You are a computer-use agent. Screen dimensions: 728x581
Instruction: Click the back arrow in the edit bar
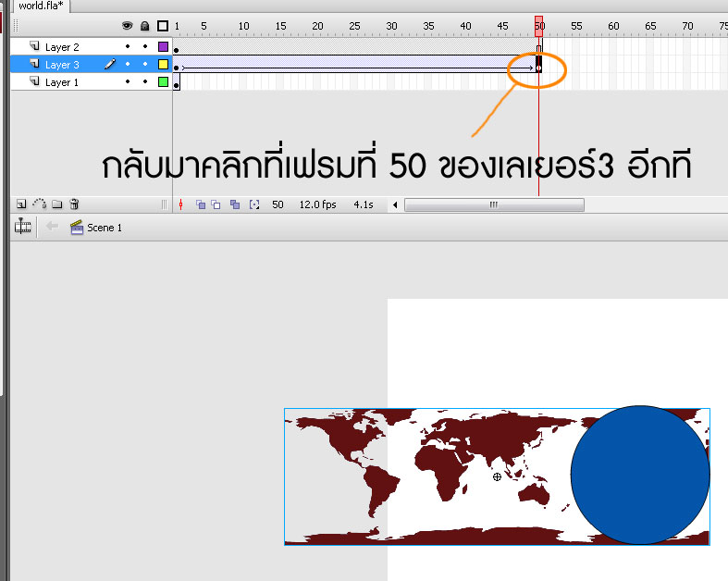(52, 226)
